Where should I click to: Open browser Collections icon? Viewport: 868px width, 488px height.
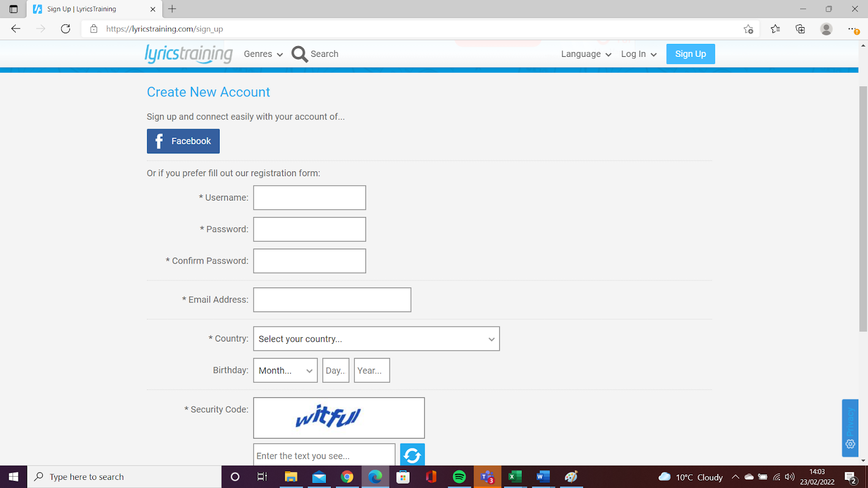coord(800,29)
